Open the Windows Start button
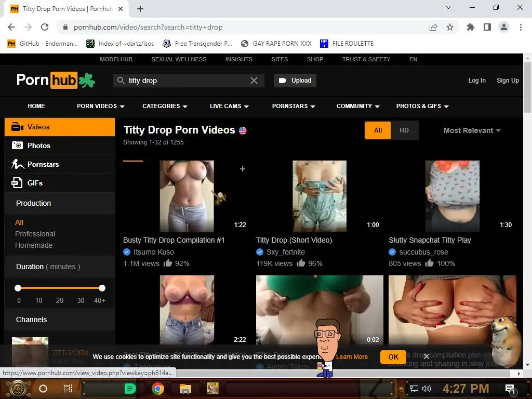532x399 pixels. (x=18, y=389)
